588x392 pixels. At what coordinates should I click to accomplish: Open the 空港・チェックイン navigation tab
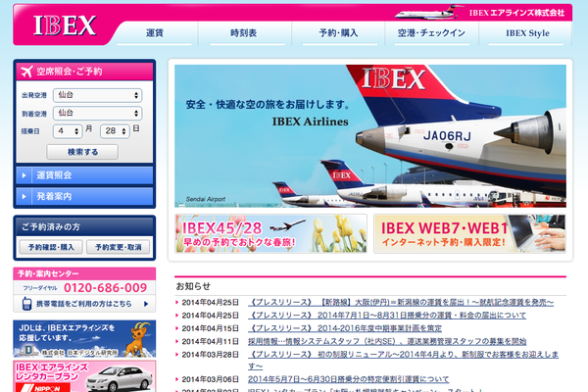(x=431, y=33)
